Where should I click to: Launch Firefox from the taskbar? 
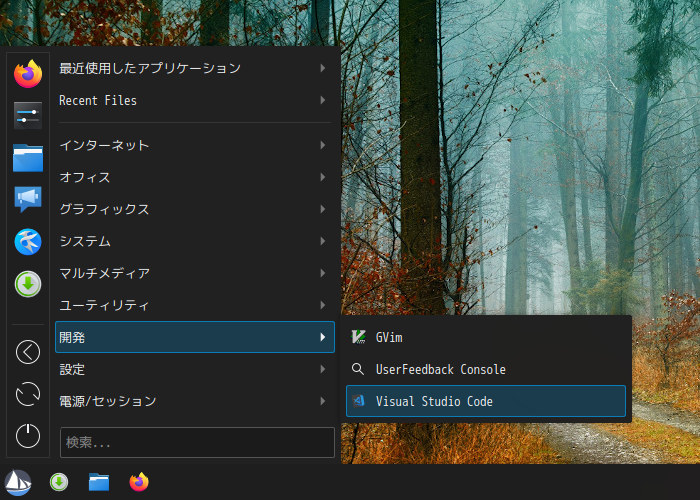tap(139, 482)
